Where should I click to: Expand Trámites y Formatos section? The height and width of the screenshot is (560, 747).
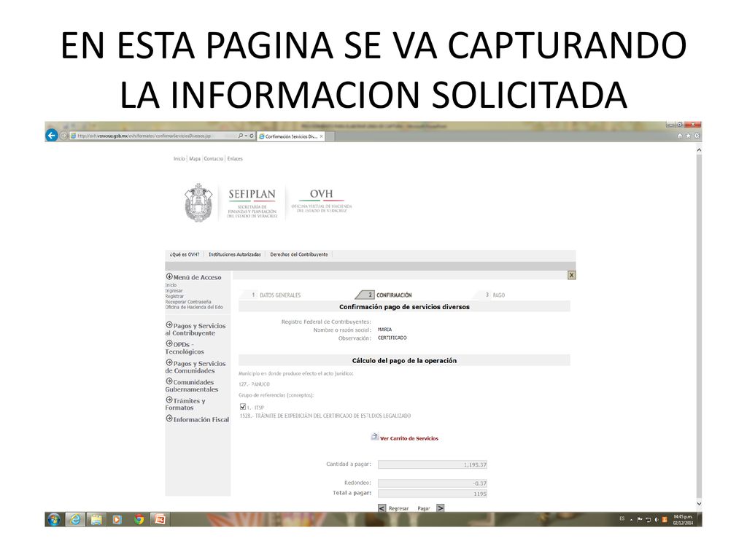[185, 404]
